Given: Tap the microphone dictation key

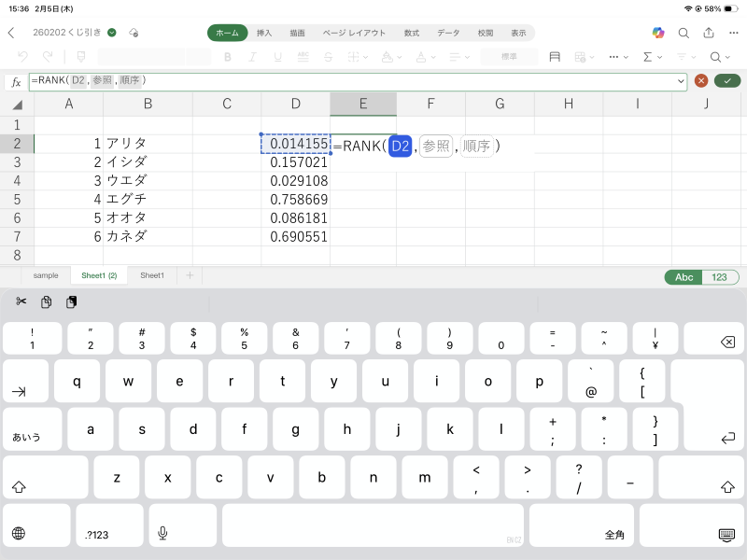Looking at the screenshot, I should [x=162, y=533].
